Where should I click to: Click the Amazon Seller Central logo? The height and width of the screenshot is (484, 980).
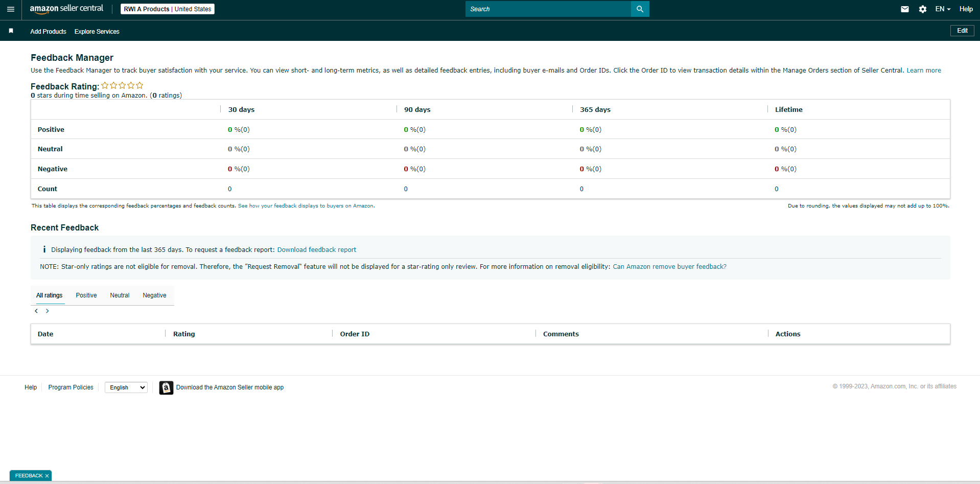coord(66,9)
